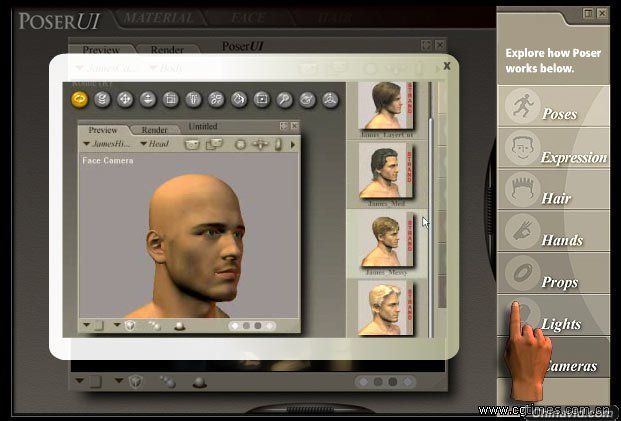Pick the third dark color dot in the Untitled window

[258, 326]
